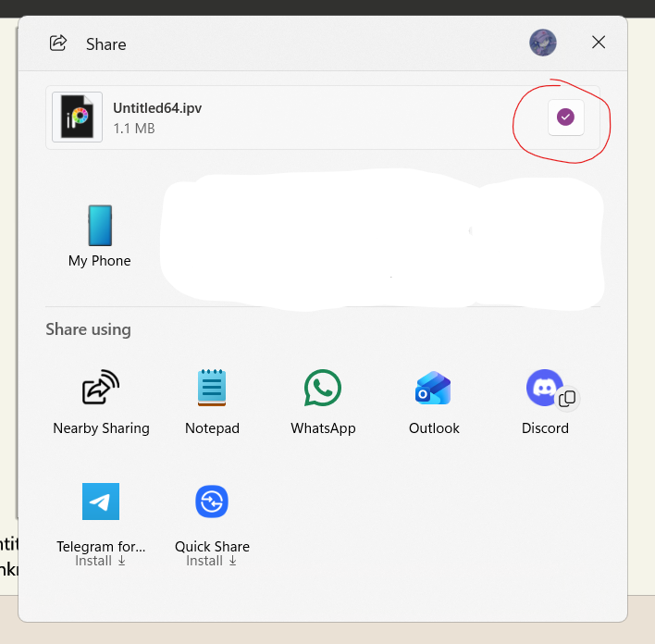Image resolution: width=655 pixels, height=644 pixels.
Task: Open the user profile avatar
Action: [x=543, y=43]
